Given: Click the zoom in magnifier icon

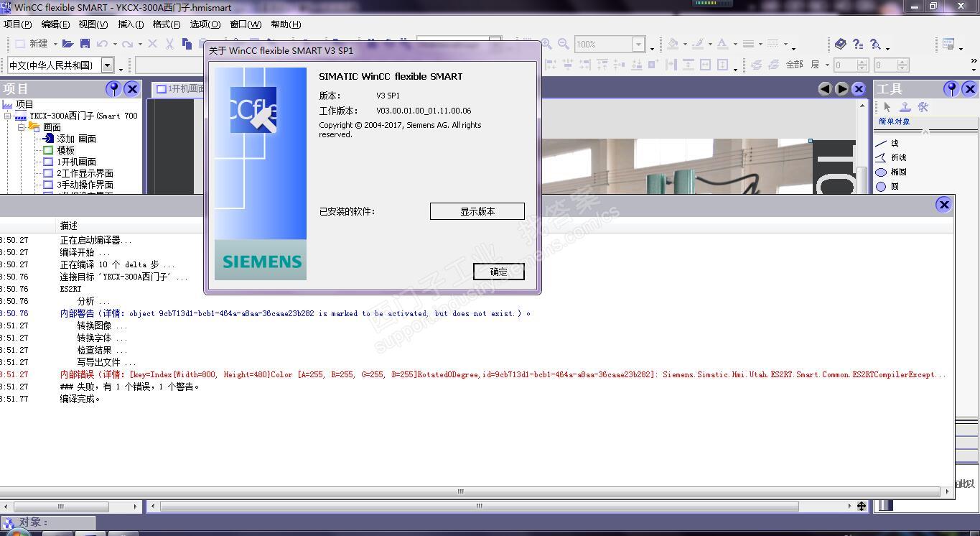Looking at the screenshot, I should (546, 44).
